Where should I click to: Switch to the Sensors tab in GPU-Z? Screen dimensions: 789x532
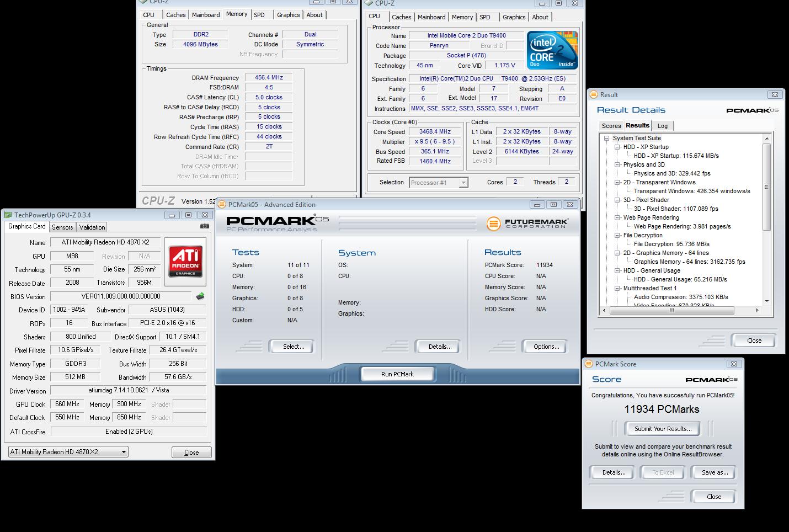pyautogui.click(x=62, y=227)
